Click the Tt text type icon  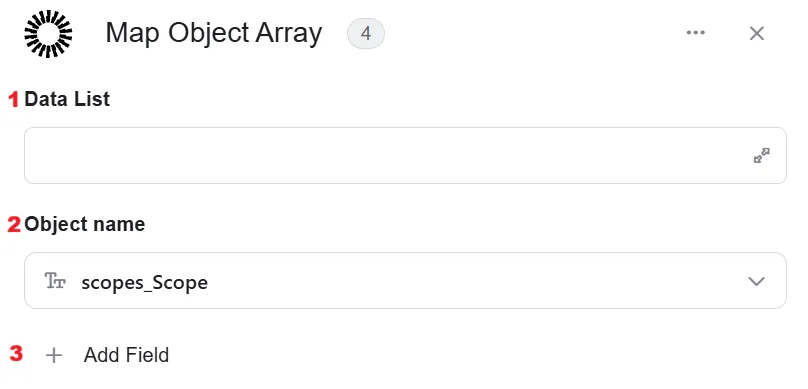pos(55,281)
